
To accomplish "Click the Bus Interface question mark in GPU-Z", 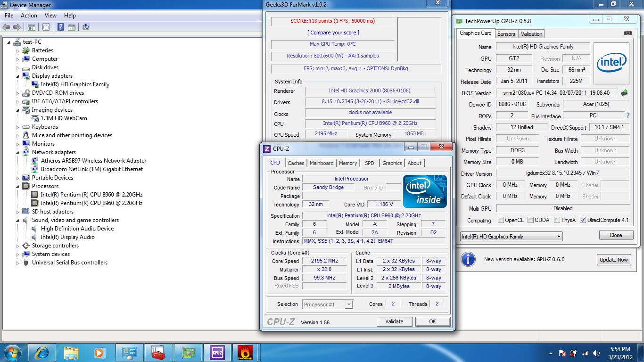I will click(628, 115).
